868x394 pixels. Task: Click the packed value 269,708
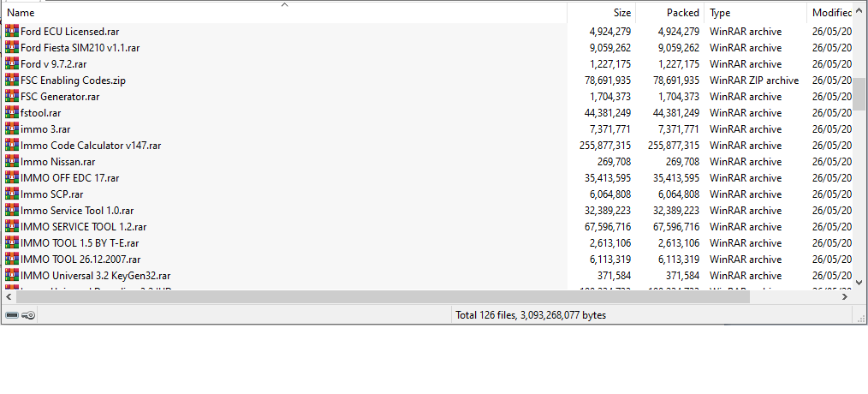coord(682,161)
